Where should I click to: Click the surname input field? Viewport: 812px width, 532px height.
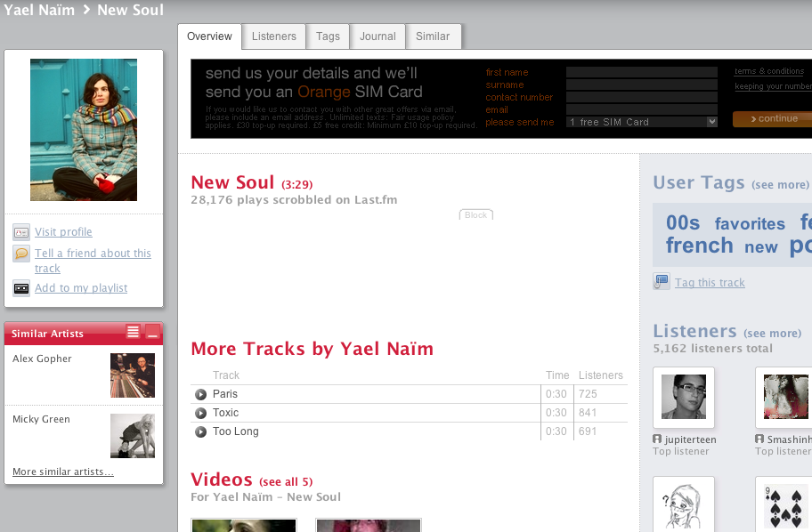click(x=642, y=85)
